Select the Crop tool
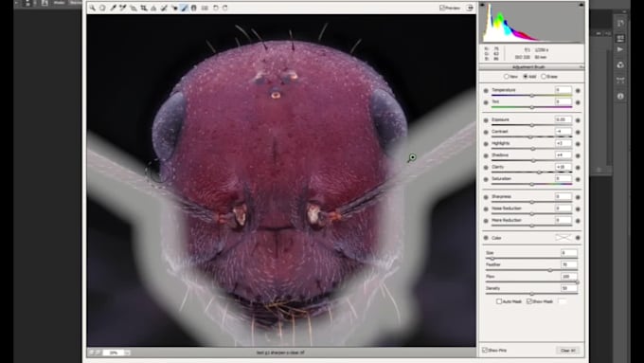Viewport: 644px width, 363px height. click(x=144, y=8)
